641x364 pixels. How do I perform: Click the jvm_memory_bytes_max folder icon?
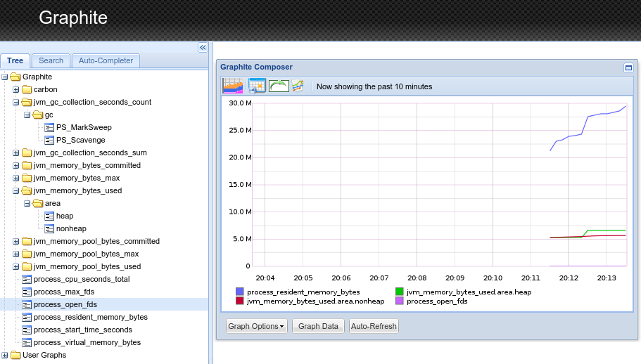click(x=27, y=178)
